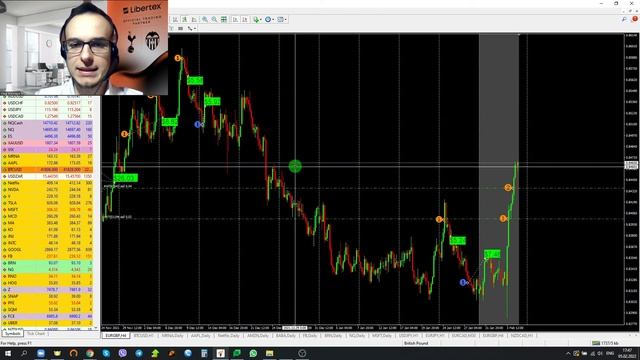This screenshot has width=640, height=360.
Task: Select the USDZAR row in Market Watch
Action: click(x=47, y=176)
